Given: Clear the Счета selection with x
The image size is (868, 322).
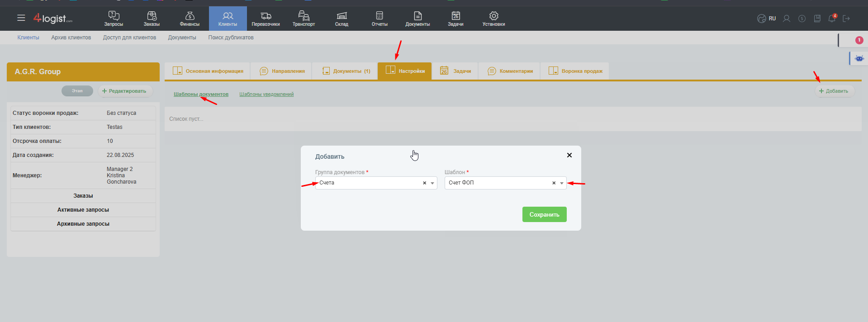Looking at the screenshot, I should pyautogui.click(x=424, y=183).
